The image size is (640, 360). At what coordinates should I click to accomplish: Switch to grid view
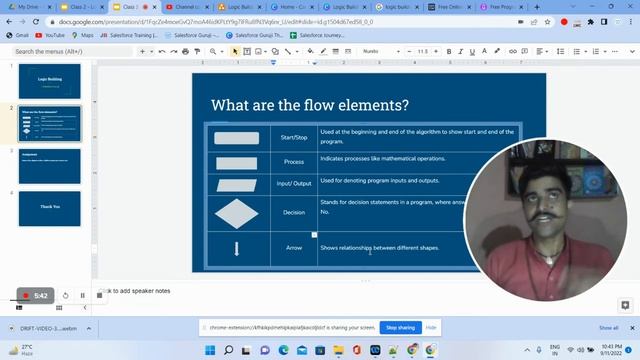click(59, 308)
